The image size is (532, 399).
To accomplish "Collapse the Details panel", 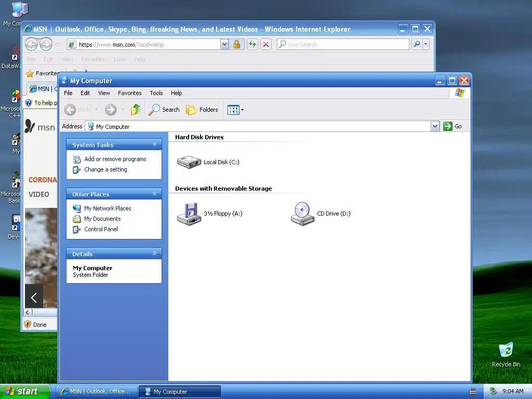I will [x=154, y=254].
